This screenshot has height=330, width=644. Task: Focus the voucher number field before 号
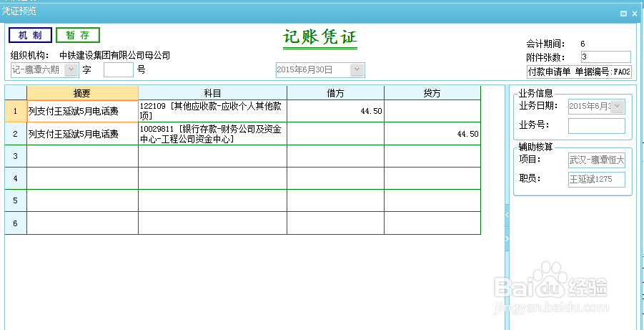[x=118, y=69]
